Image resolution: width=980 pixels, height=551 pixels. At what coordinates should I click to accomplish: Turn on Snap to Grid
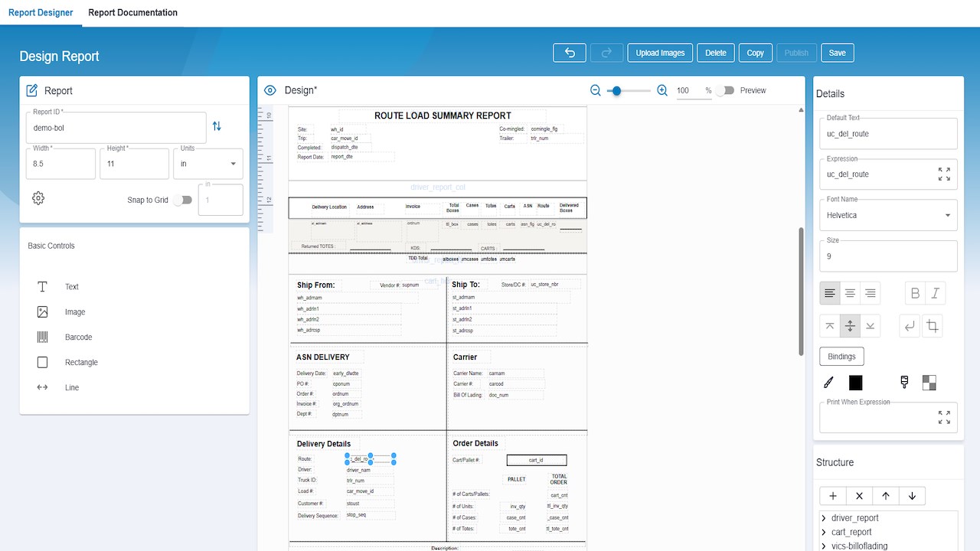(182, 200)
